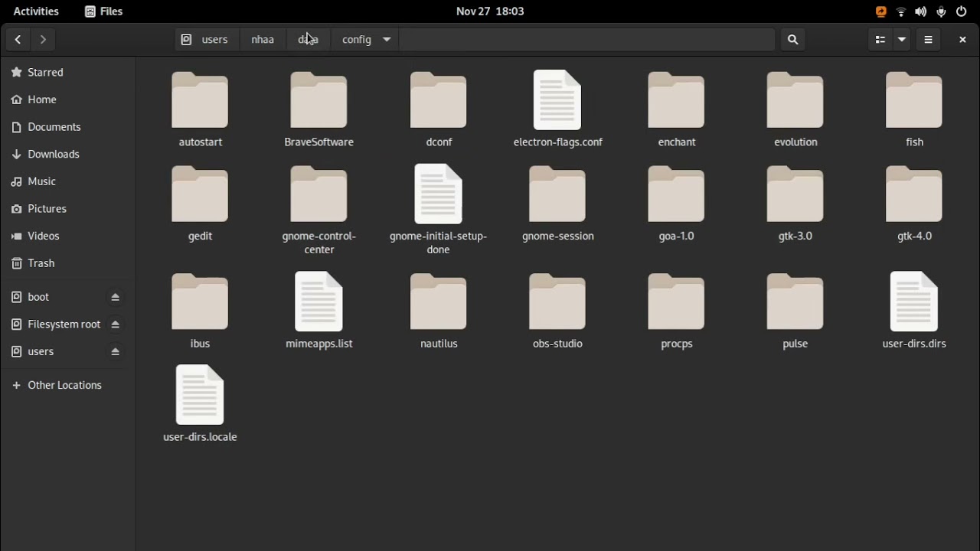
Task: Open the power system menu icon
Action: pos(962,11)
